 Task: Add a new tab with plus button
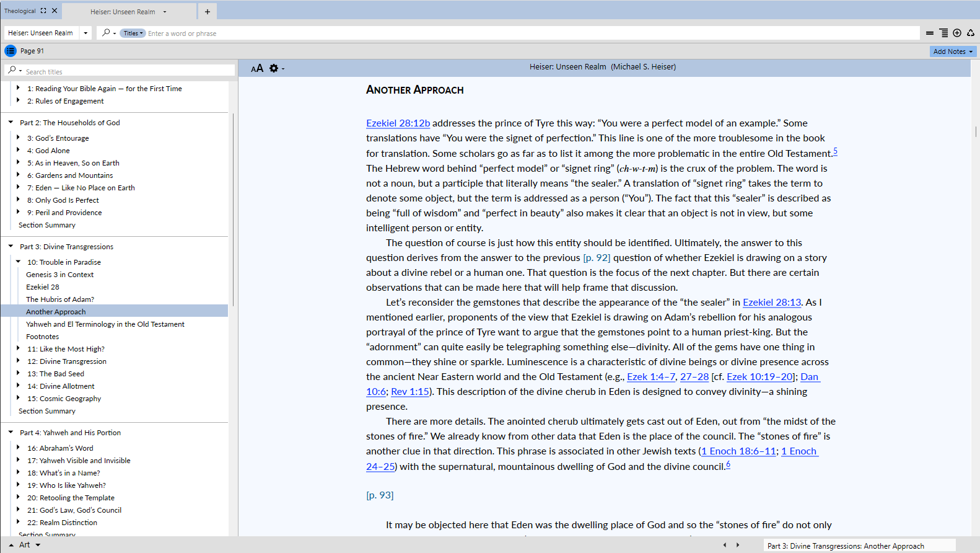click(207, 12)
